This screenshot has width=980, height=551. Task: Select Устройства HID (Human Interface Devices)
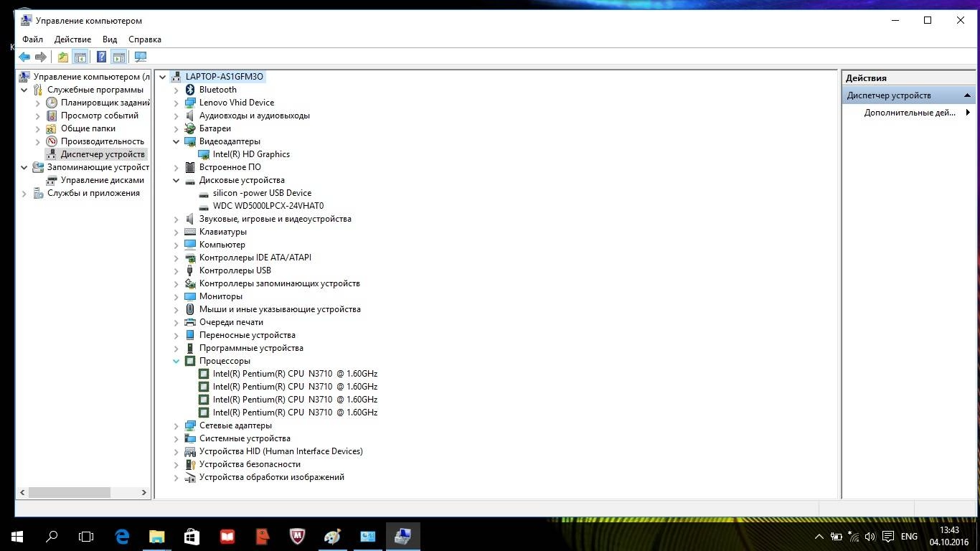pyautogui.click(x=281, y=451)
